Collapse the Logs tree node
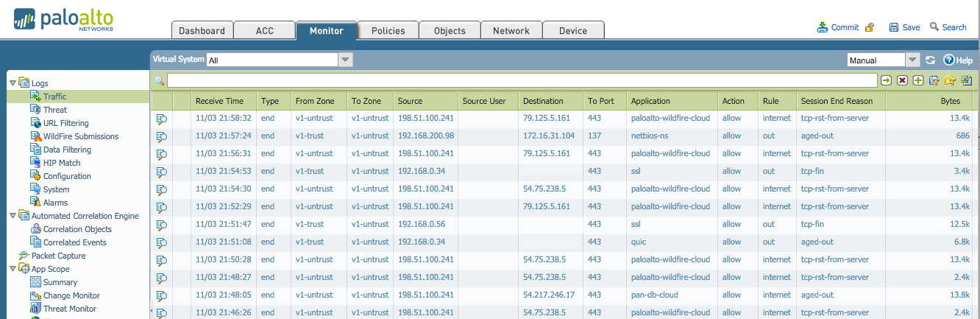Image resolution: width=980 pixels, height=319 pixels. pos(13,83)
